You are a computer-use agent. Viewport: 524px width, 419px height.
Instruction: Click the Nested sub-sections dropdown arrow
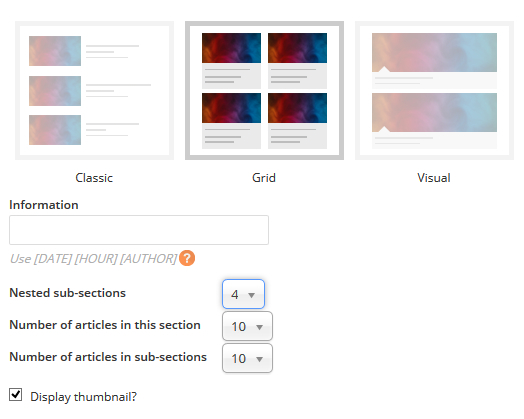click(x=252, y=295)
